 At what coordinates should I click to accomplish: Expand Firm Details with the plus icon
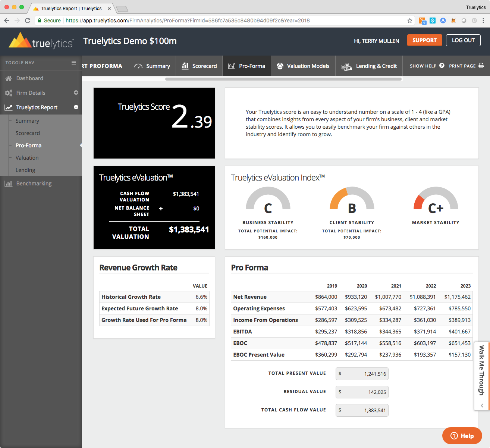point(76,93)
